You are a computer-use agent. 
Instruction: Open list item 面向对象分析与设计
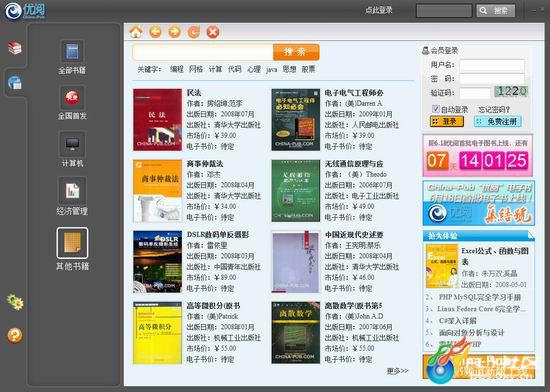coord(471,332)
